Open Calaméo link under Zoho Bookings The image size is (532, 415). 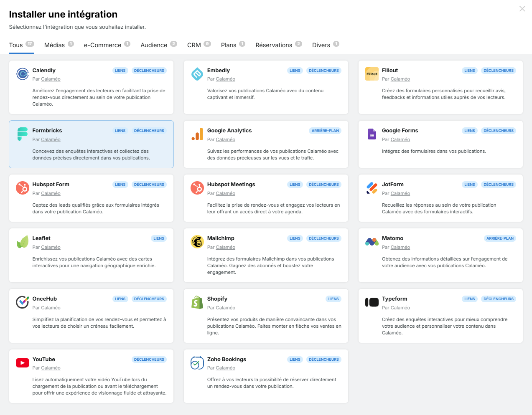pyautogui.click(x=226, y=368)
